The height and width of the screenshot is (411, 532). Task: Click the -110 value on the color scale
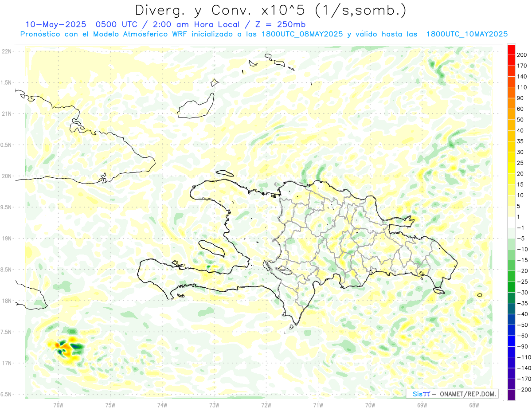524,357
